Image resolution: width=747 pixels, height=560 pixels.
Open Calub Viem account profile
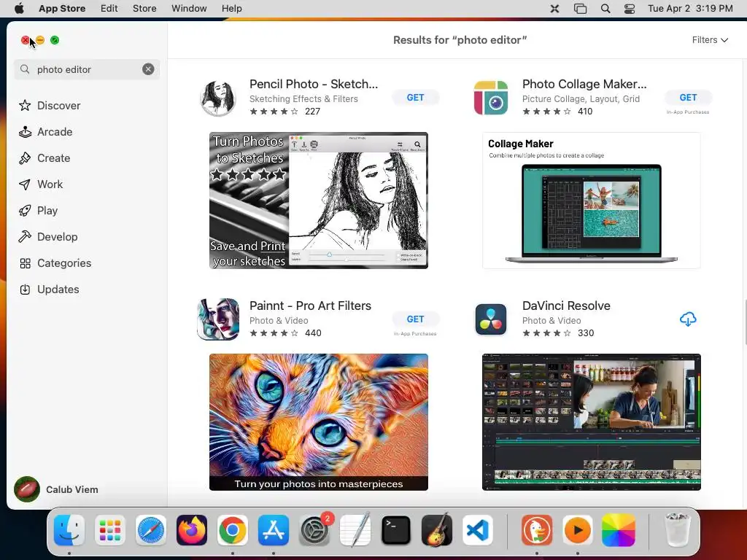[56, 489]
